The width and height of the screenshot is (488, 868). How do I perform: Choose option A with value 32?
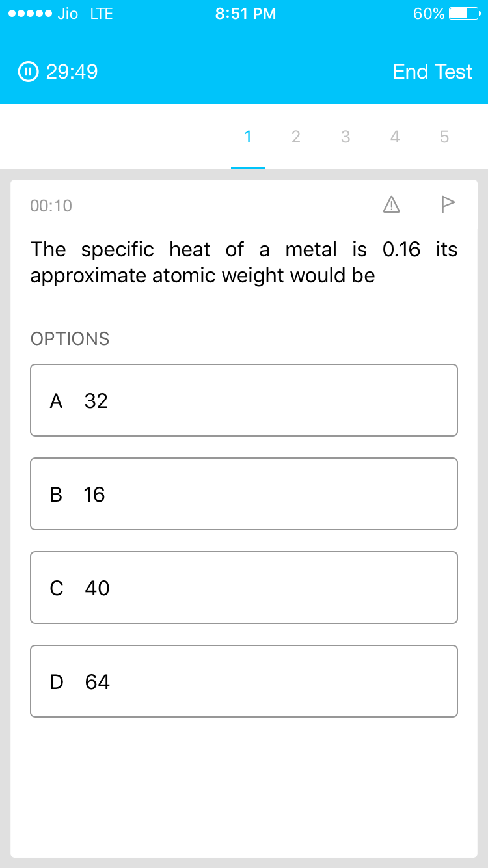(244, 400)
